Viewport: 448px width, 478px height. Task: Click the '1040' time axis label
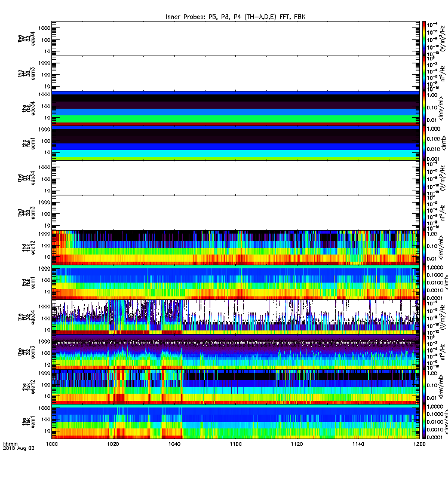174,444
